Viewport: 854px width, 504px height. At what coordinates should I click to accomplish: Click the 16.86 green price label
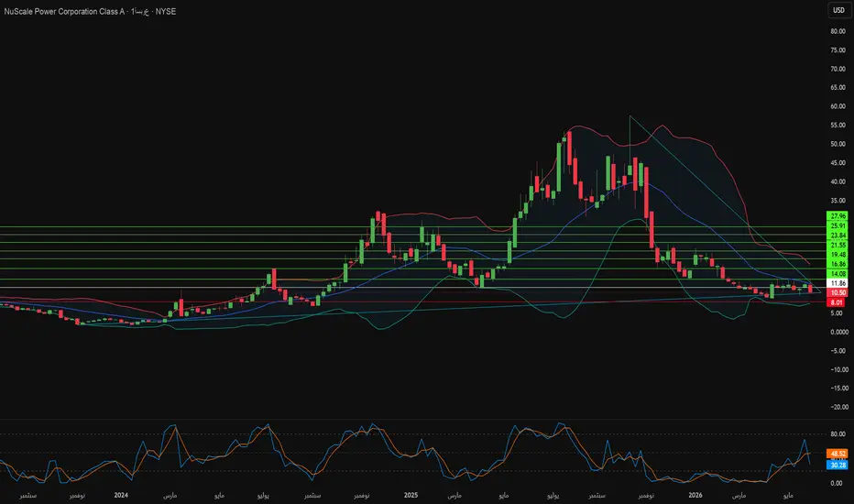point(838,264)
